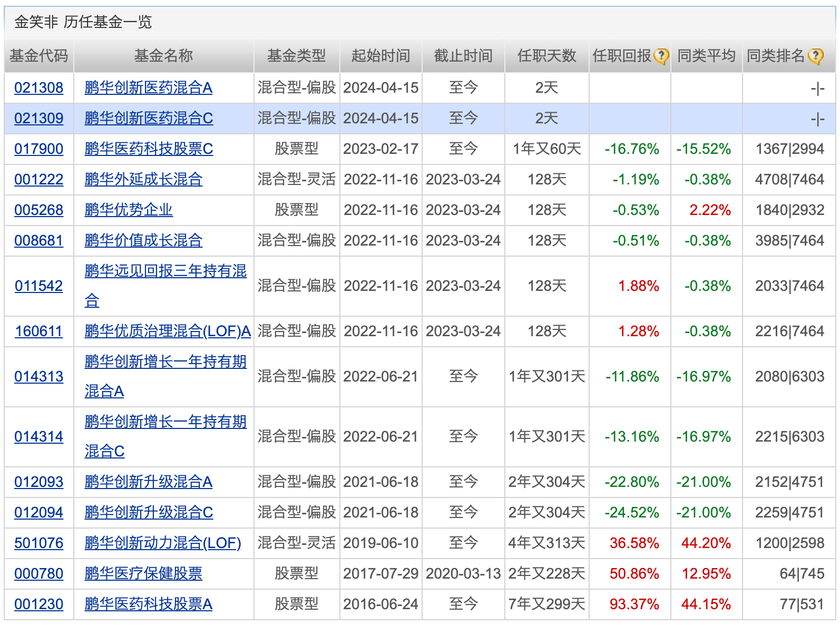Open fund code 014313 link
Viewport: 840px width, 625px height.
coord(39,376)
